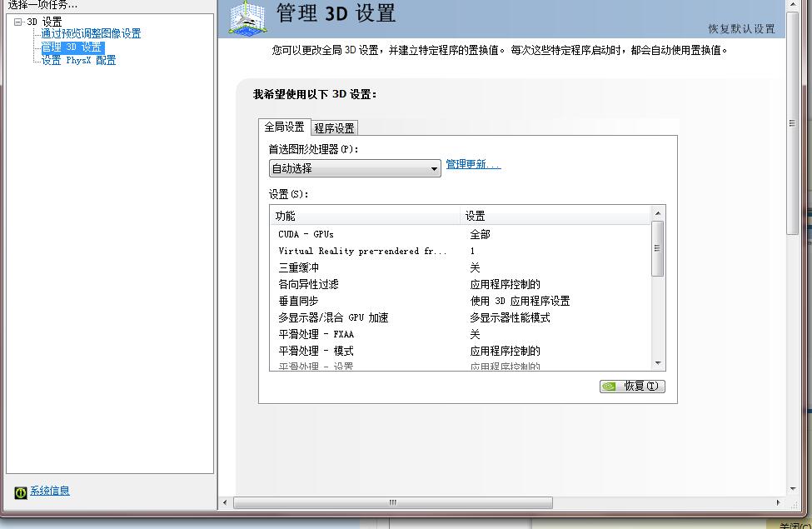This screenshot has width=812, height=529.
Task: Click the horizontal scrollbar left arrow
Action: (x=225, y=502)
